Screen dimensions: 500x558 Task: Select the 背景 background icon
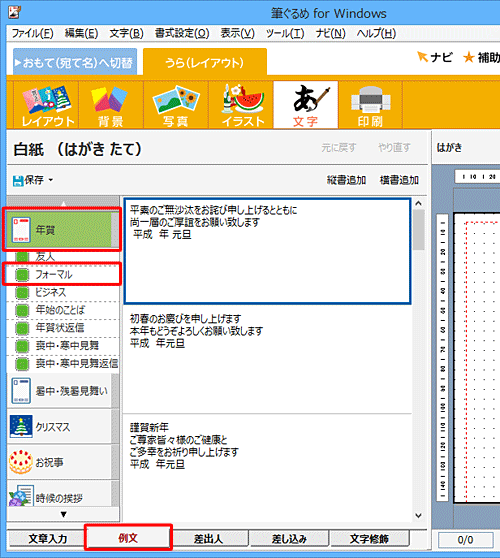111,105
